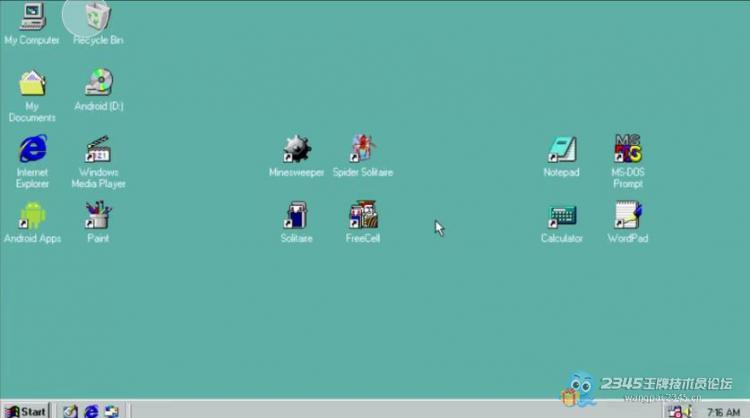Select the Calculator shortcut icon
The height and width of the screenshot is (418, 750).
tap(562, 216)
